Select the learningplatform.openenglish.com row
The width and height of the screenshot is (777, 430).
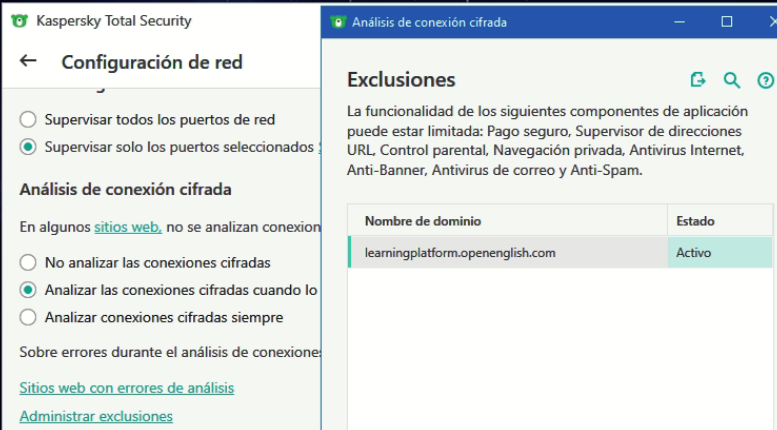click(560, 253)
